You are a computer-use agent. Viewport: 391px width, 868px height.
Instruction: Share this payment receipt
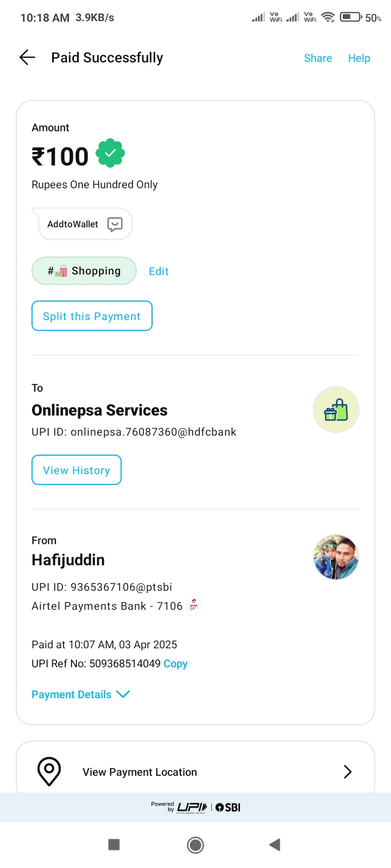pos(318,58)
